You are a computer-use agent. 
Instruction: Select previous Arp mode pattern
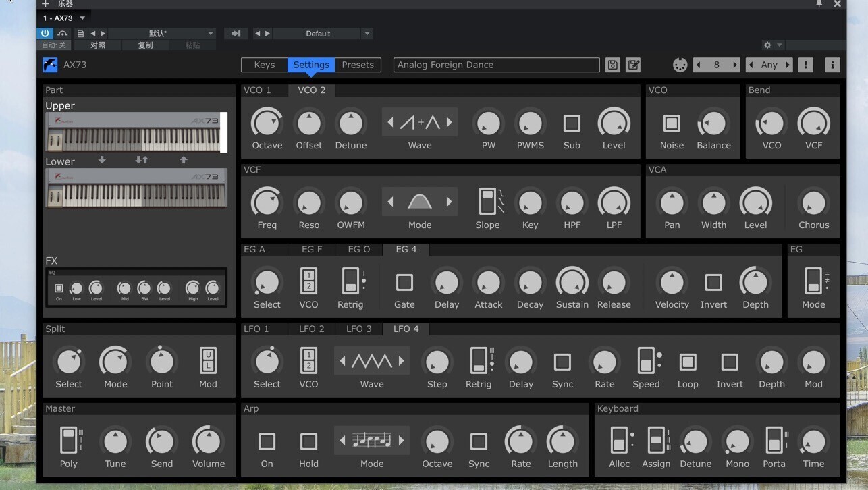pyautogui.click(x=342, y=441)
